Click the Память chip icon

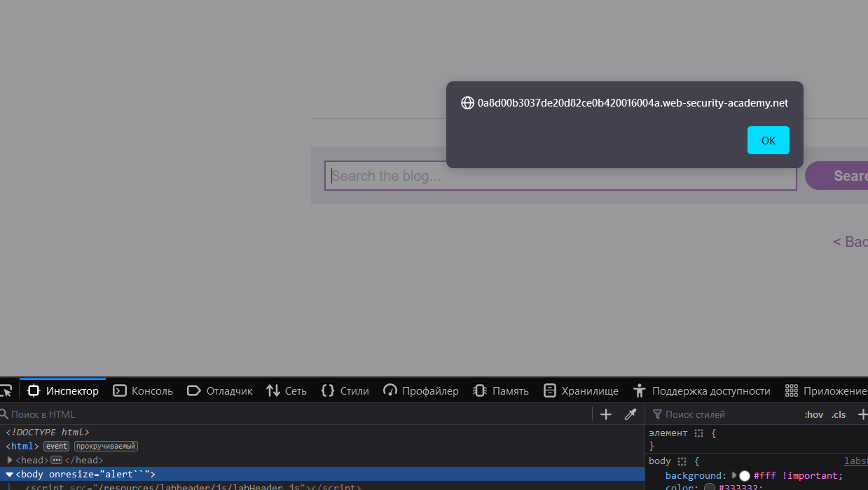tap(480, 390)
